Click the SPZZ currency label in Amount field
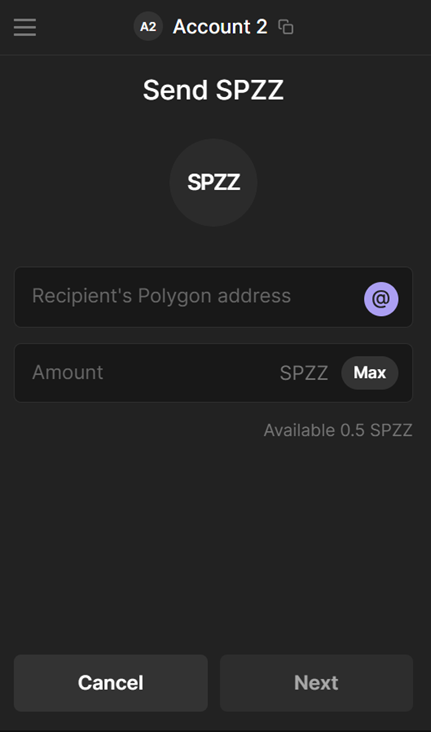Screen dimensions: 431x732 tap(304, 373)
